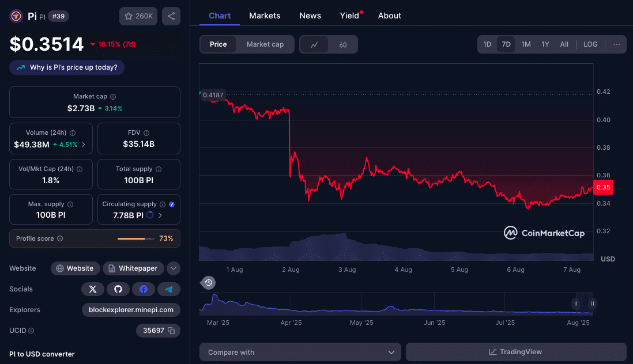Click the PI to USD converter heading

click(42, 354)
